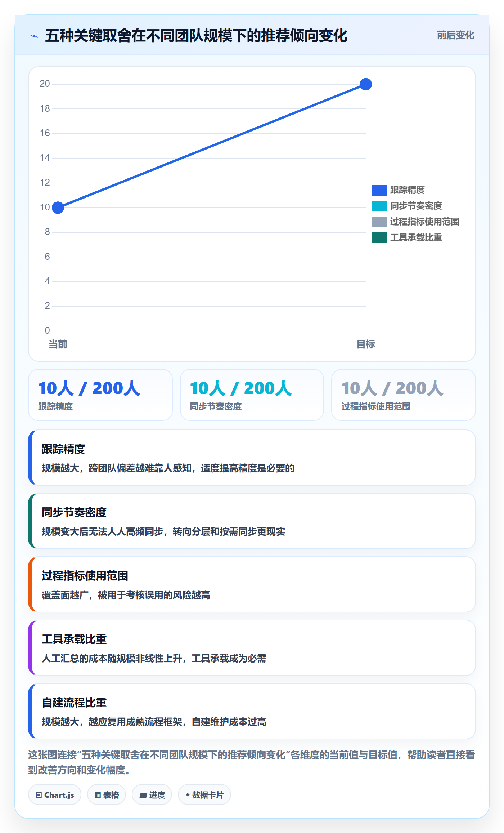Open the 同步节奏密度 card about 分层和按需同步
Screen dimensions: 504x833
pos(252,521)
